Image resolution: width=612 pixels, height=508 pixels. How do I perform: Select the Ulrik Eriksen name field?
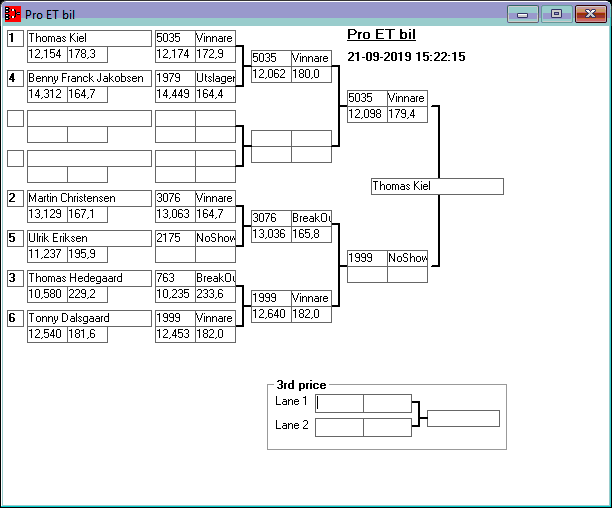coord(88,238)
